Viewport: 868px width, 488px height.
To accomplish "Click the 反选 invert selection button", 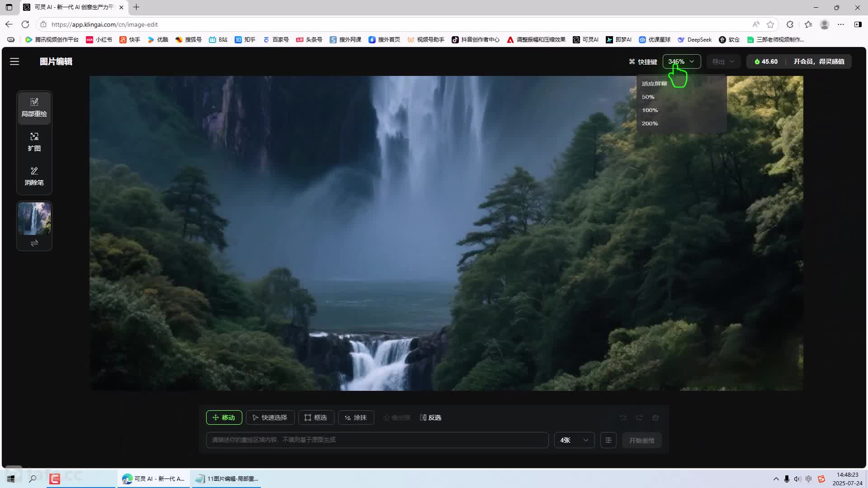I will 430,418.
